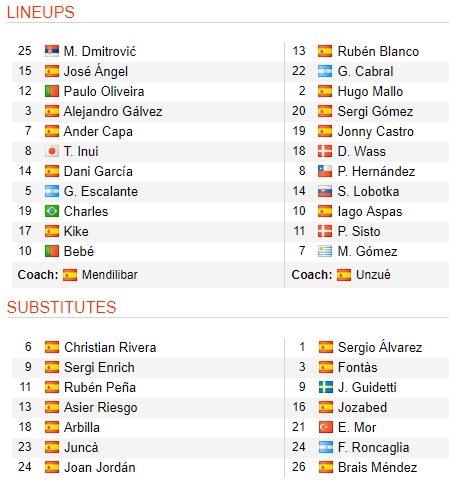449x480 pixels.
Task: Click the Portuguese flag beside Paulo Oliveira
Action: (x=52, y=91)
